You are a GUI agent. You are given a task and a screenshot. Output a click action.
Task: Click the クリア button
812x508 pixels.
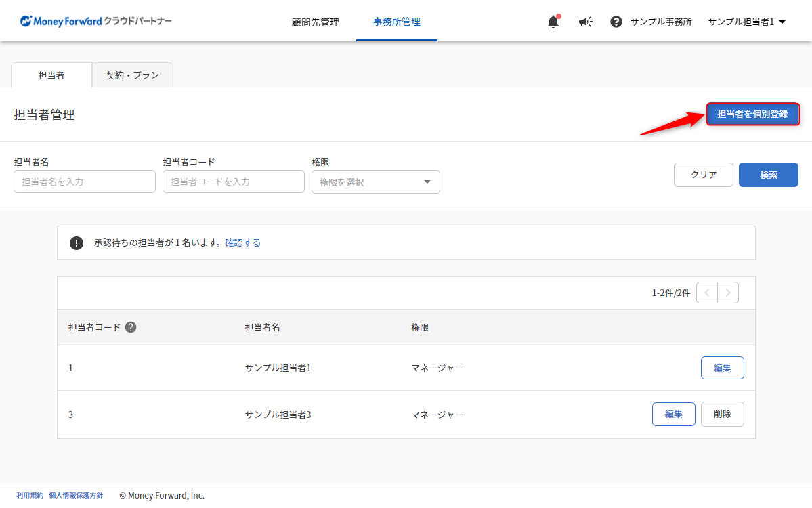click(x=704, y=175)
